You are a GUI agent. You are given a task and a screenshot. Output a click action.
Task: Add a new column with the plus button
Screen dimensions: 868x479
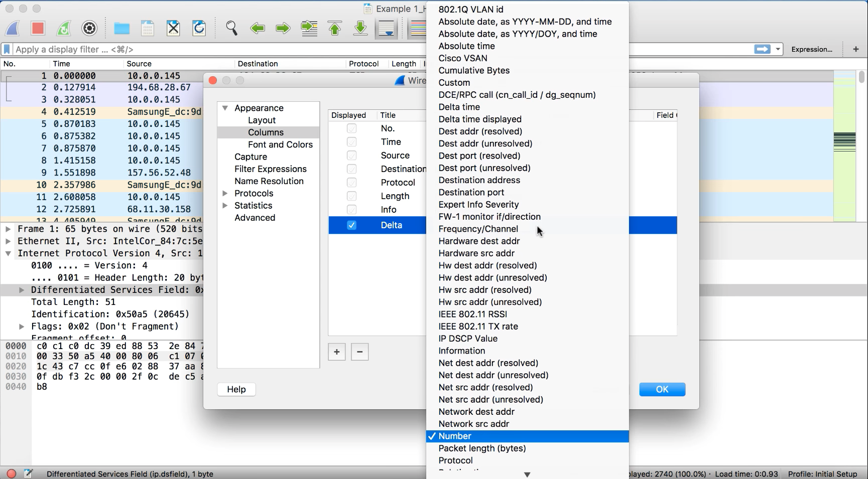(x=337, y=352)
